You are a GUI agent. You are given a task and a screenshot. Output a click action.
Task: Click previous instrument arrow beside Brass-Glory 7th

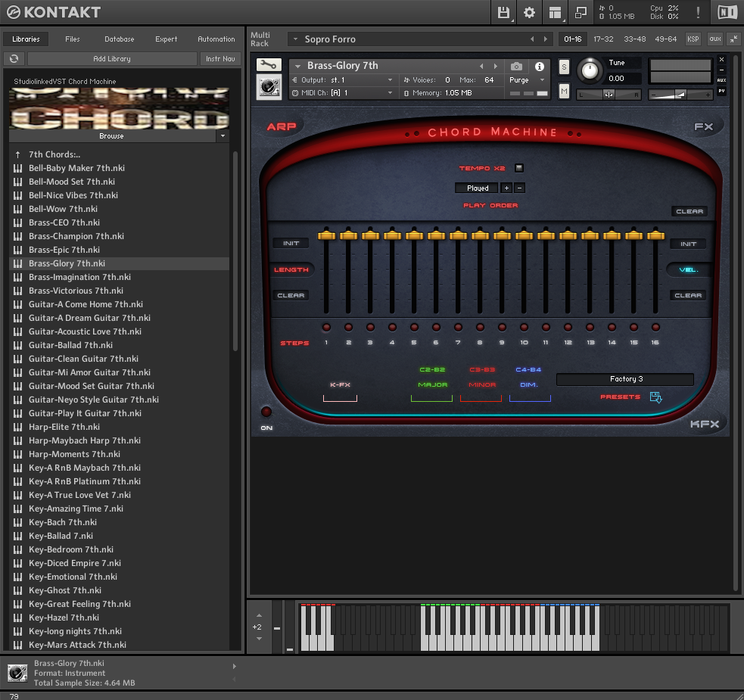coord(481,67)
